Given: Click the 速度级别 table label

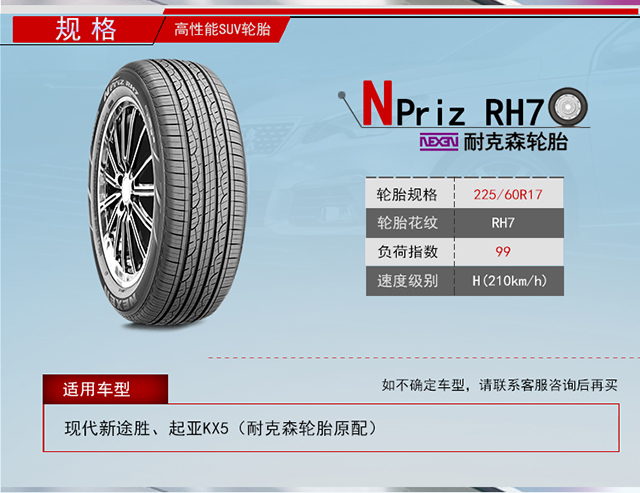Looking at the screenshot, I should 407,281.
